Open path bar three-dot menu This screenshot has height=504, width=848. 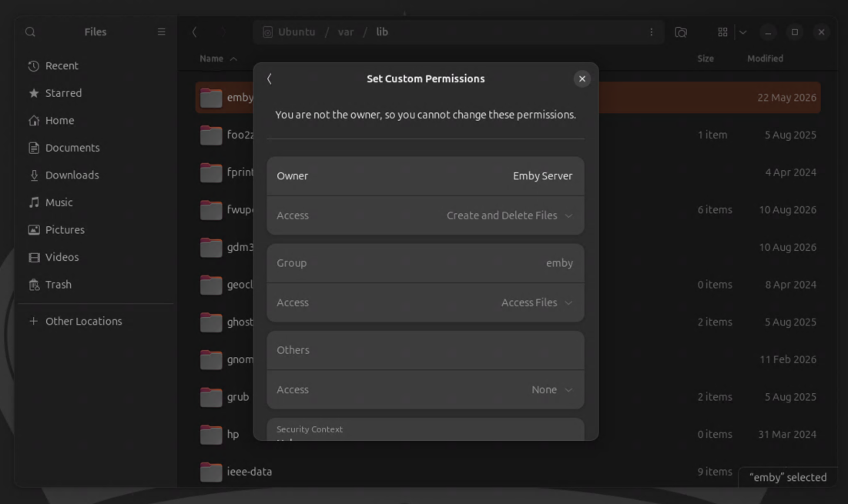pyautogui.click(x=651, y=32)
